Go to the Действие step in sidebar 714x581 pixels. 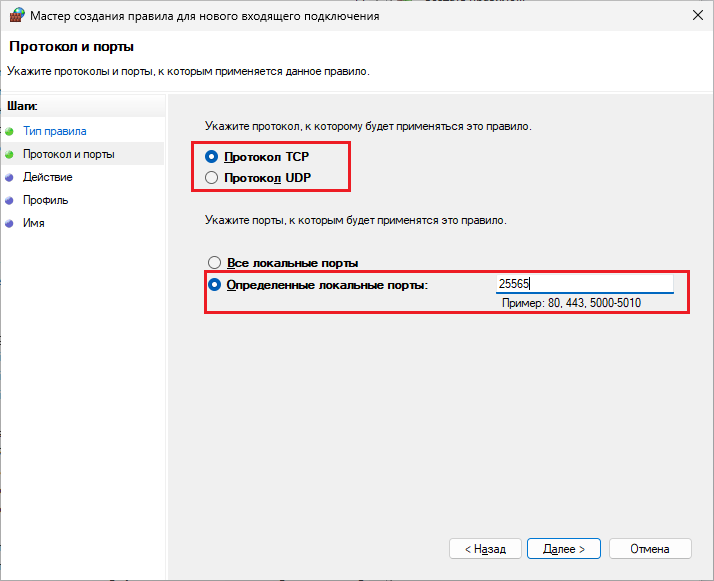point(47,177)
